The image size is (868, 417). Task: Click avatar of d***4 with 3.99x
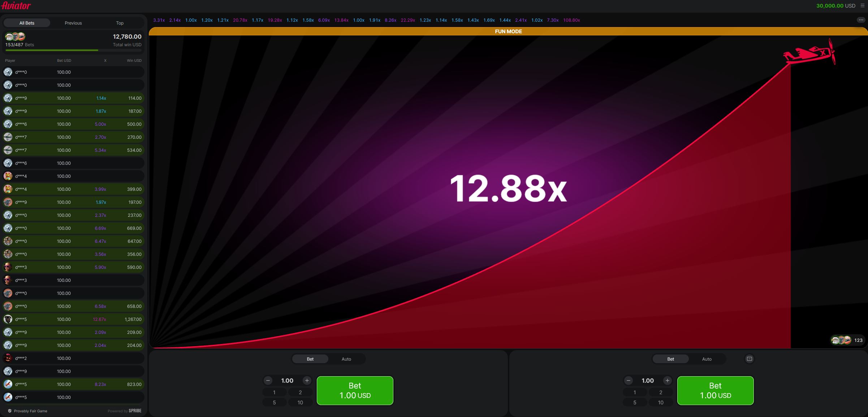(x=8, y=189)
